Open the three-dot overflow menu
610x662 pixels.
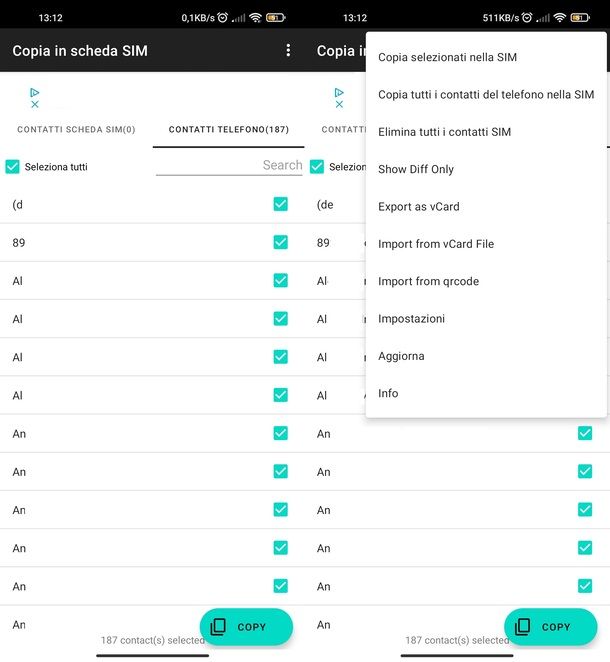pos(289,50)
